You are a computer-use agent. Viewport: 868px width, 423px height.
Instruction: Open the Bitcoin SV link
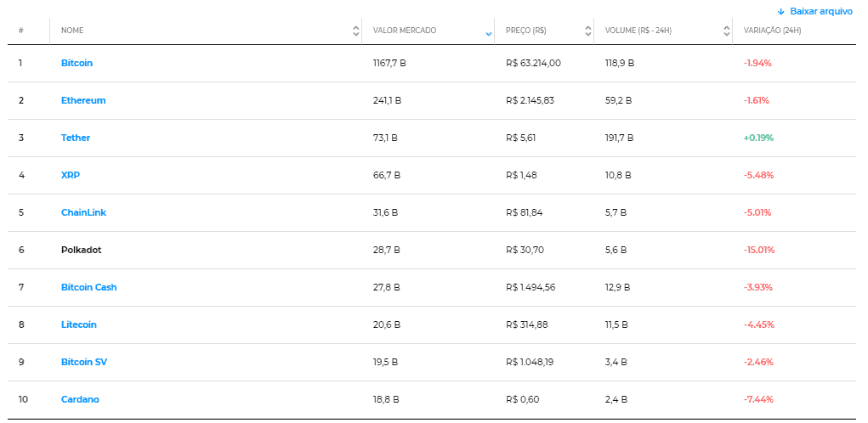pyautogui.click(x=84, y=362)
